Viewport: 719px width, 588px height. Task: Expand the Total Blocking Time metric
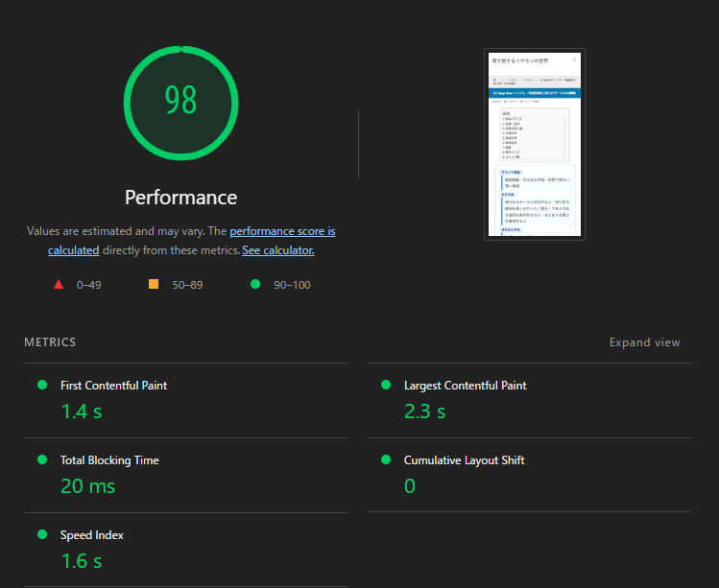[x=109, y=460]
